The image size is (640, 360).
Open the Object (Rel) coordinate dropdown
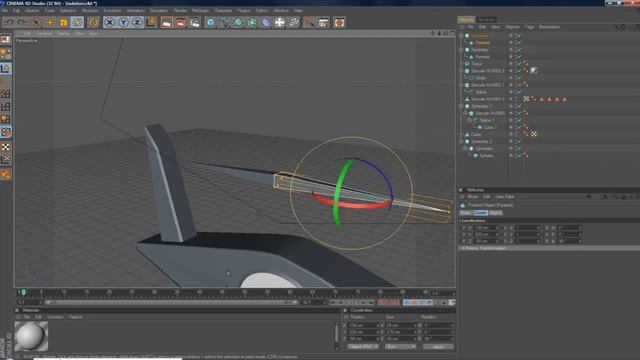(362, 347)
